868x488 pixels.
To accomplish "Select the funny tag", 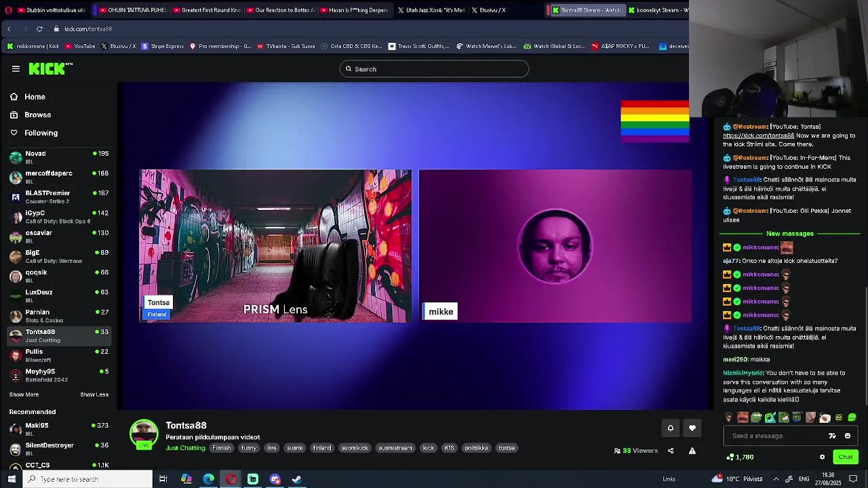I will (249, 448).
